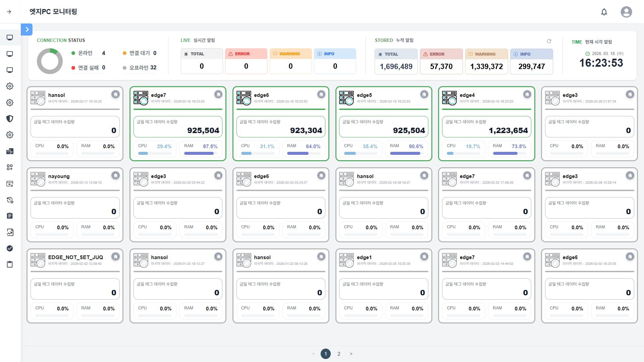Go to page 2
This screenshot has height=362, width=644.
click(339, 354)
